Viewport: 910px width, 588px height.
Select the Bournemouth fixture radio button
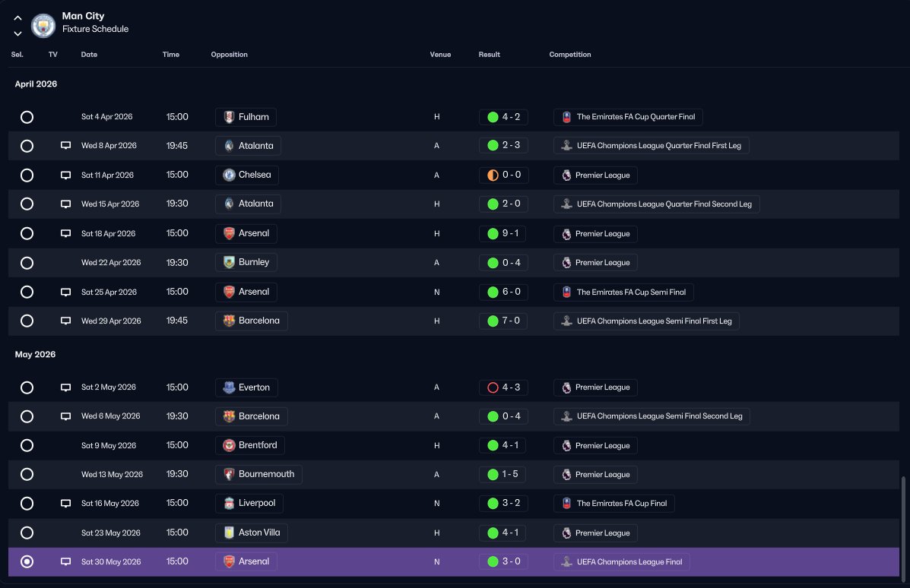coord(27,474)
